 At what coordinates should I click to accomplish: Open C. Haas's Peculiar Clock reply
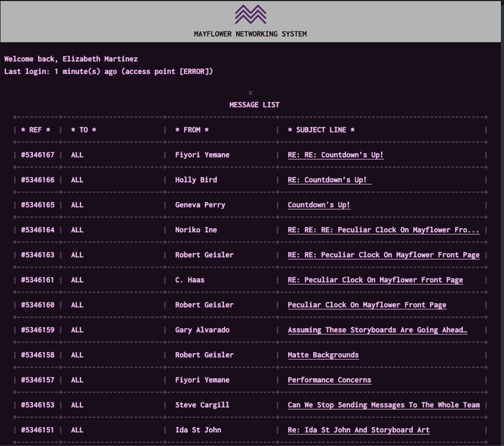pyautogui.click(x=375, y=280)
